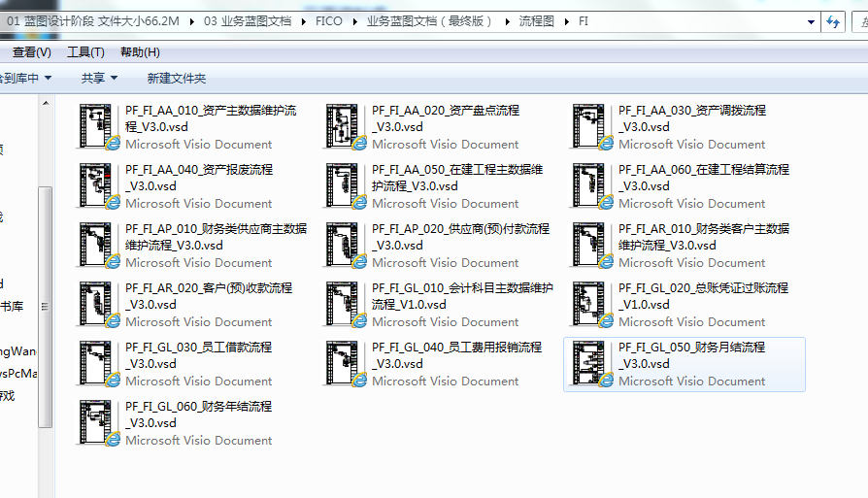This screenshot has width=868, height=498.
Task: Click the refresh button beside the address bar
Action: (x=832, y=21)
